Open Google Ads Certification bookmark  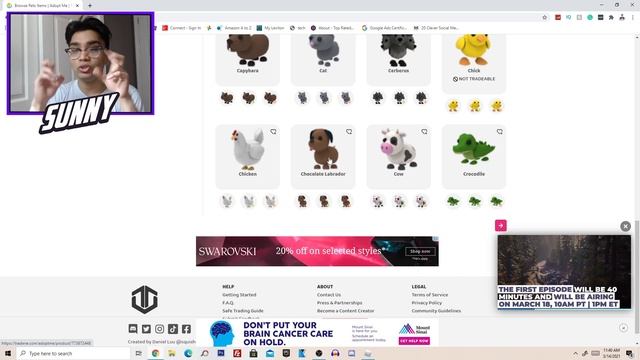384,28
